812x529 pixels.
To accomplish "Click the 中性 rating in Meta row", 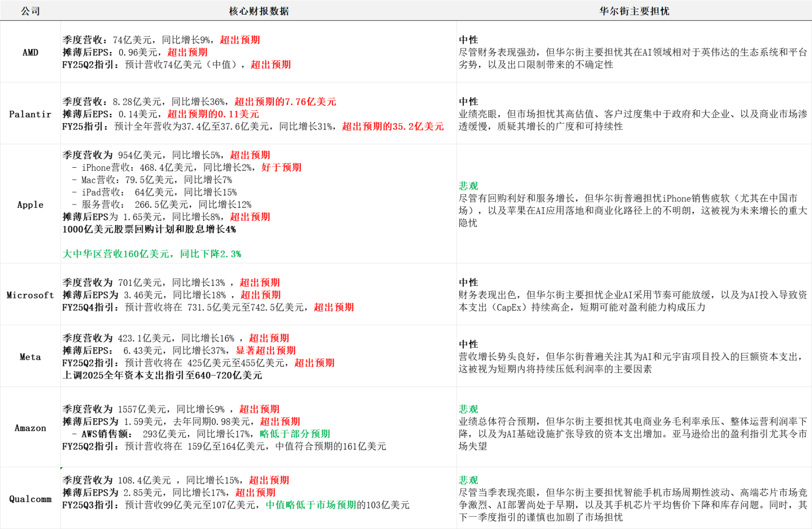I will point(468,344).
